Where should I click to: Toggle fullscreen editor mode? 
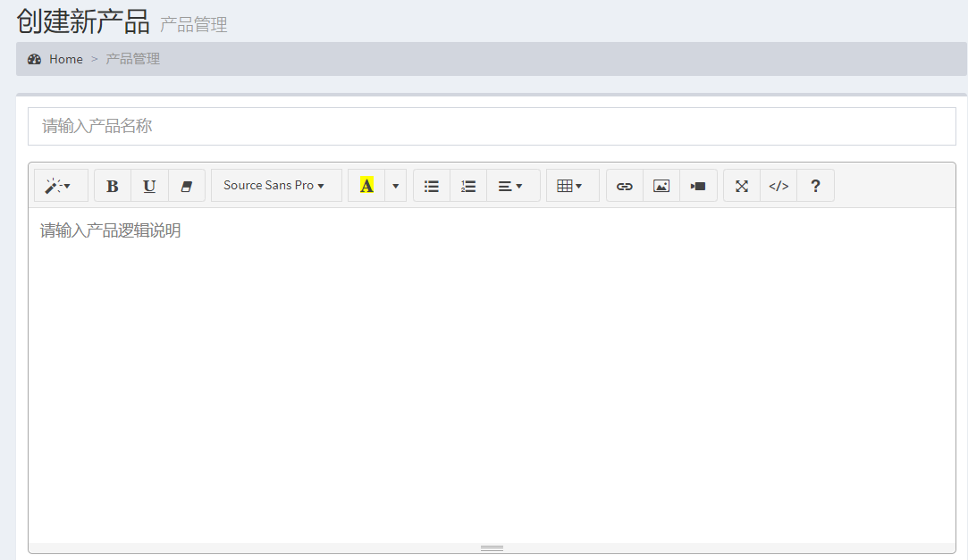tap(742, 186)
